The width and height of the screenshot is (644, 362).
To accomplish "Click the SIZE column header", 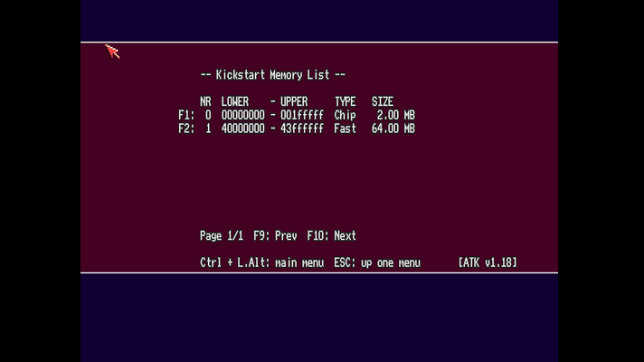I will pos(383,102).
